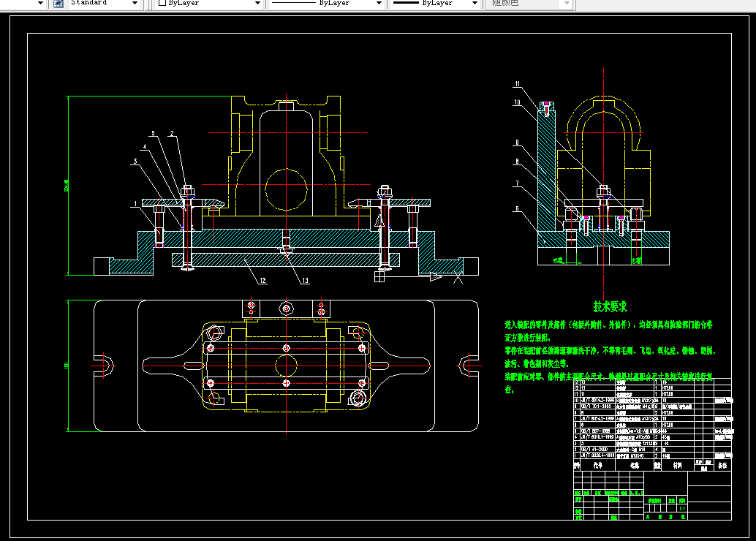The height and width of the screenshot is (541, 756).
Task: Select part balloon number 13 in front view
Action: coord(305,280)
